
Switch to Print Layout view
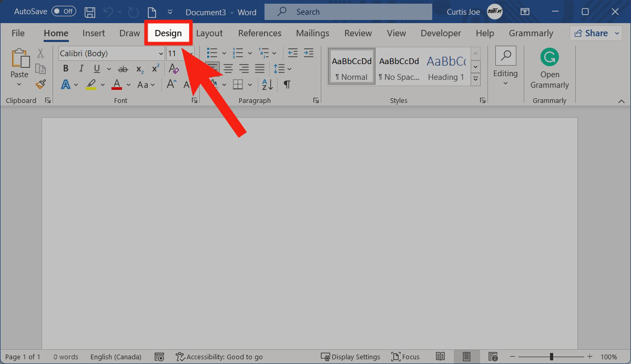point(466,357)
